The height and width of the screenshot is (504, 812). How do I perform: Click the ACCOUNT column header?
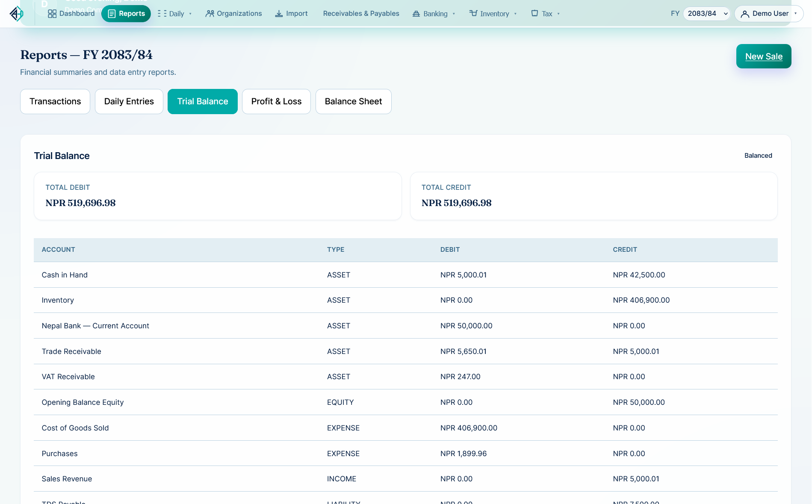(x=59, y=250)
